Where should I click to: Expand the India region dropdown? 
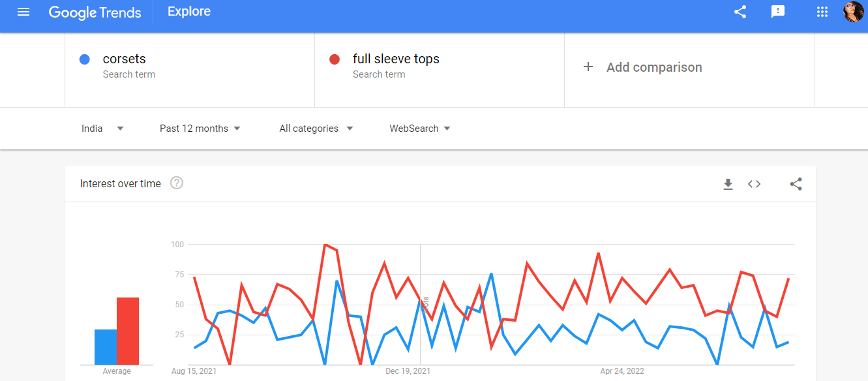(102, 129)
